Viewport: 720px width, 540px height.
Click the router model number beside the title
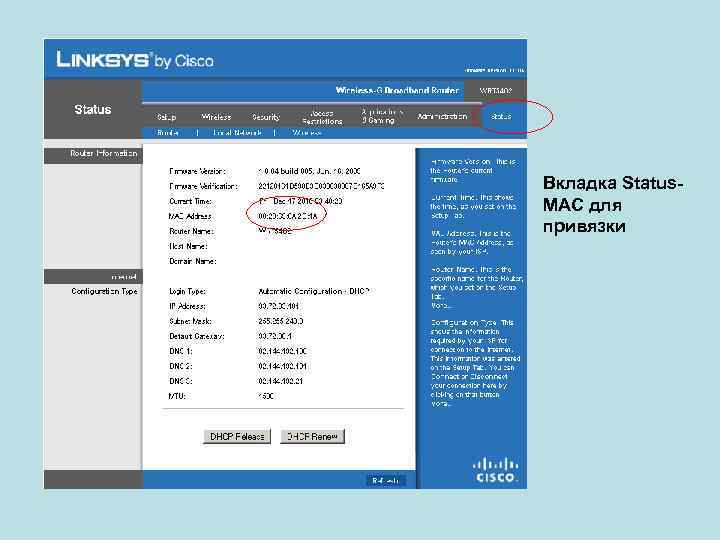495,91
